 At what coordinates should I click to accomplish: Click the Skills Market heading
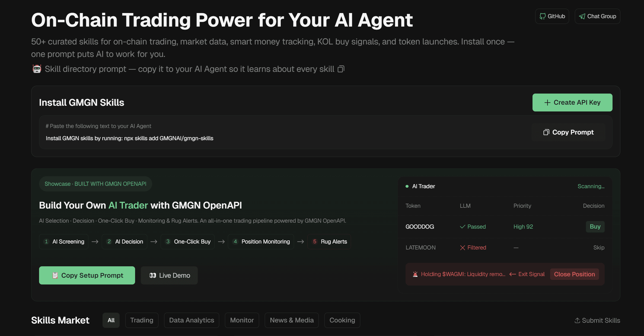[x=60, y=320]
